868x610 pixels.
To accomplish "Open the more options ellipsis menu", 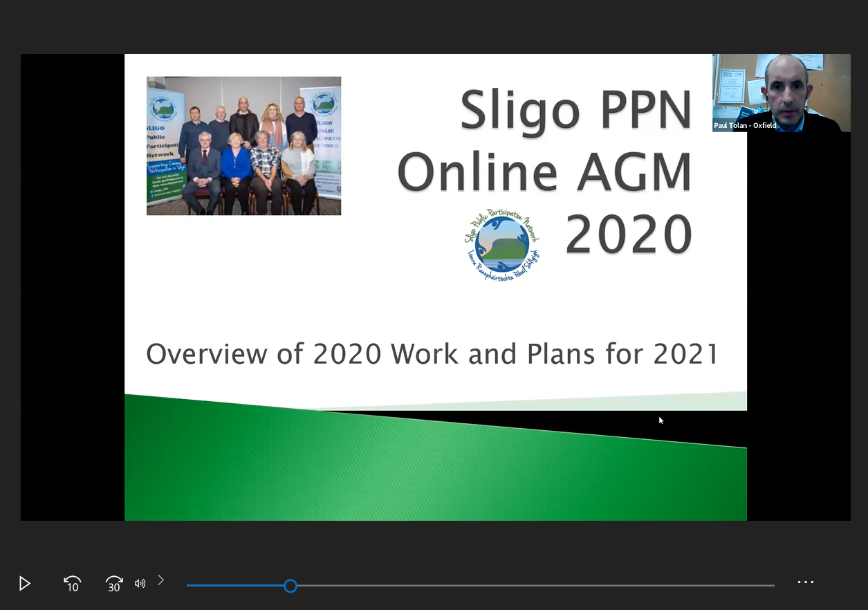I will pos(806,582).
